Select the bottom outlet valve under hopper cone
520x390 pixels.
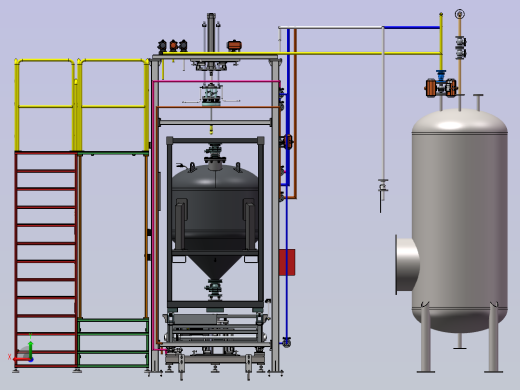click(x=214, y=289)
